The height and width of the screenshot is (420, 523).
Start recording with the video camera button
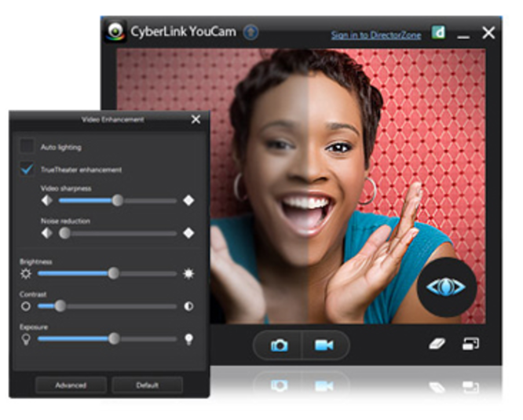pos(324,345)
